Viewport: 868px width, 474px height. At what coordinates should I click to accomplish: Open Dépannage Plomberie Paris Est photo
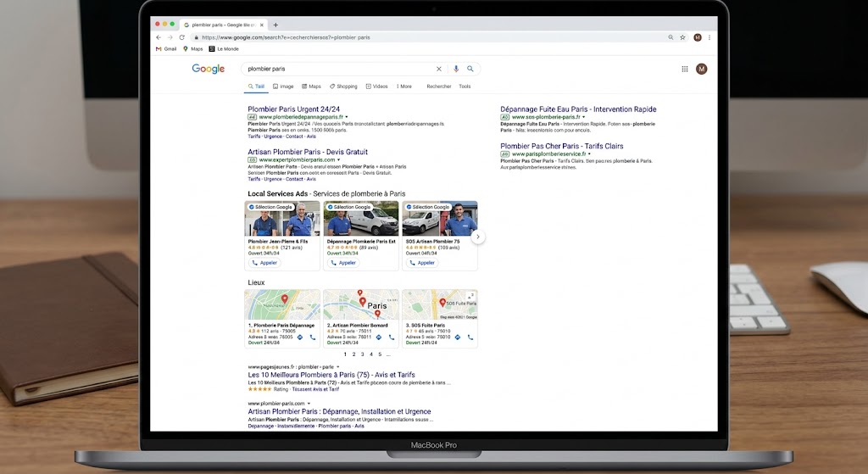(361, 219)
